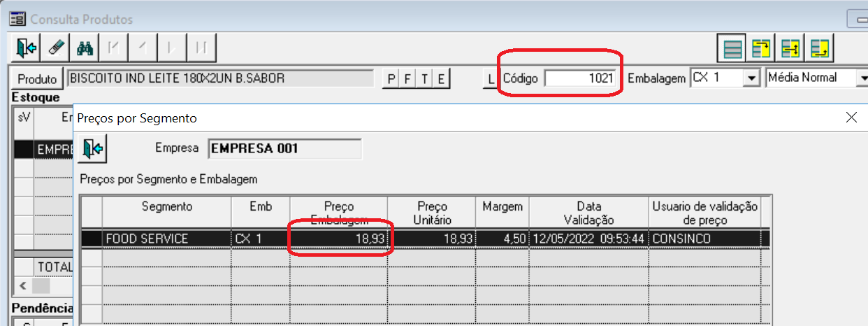Click exit door icon in Preços por Segmento
Image resolution: width=868 pixels, height=326 pixels.
coord(93,148)
